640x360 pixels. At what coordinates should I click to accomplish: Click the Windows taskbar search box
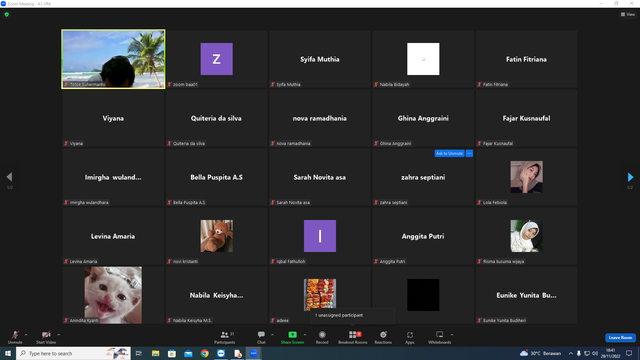pyautogui.click(x=73, y=353)
